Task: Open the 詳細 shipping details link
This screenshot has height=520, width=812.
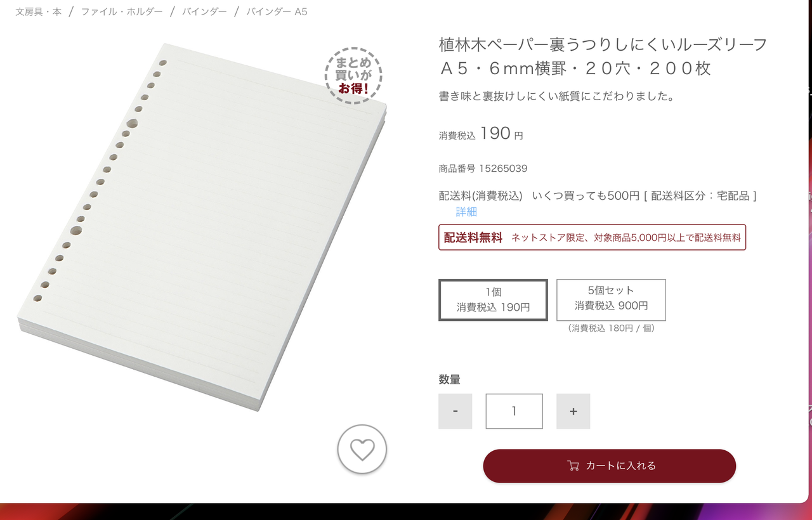Action: (x=466, y=212)
